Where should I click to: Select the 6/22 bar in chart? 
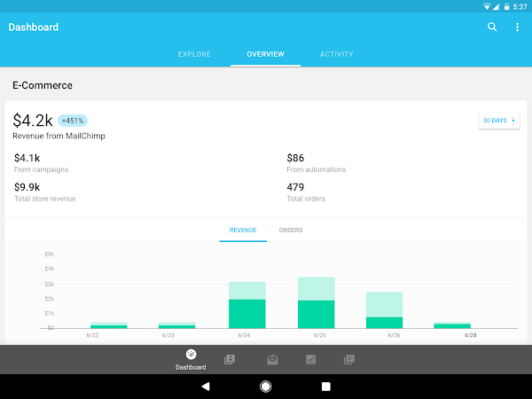point(109,325)
